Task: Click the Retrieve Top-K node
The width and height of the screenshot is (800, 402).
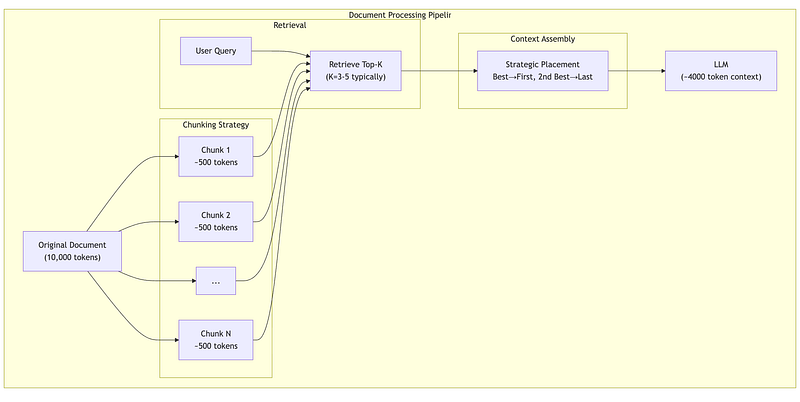Action: point(356,71)
